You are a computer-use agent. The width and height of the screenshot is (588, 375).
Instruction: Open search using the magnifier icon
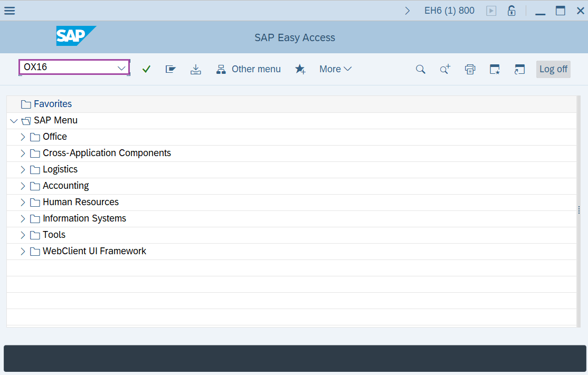tap(420, 69)
